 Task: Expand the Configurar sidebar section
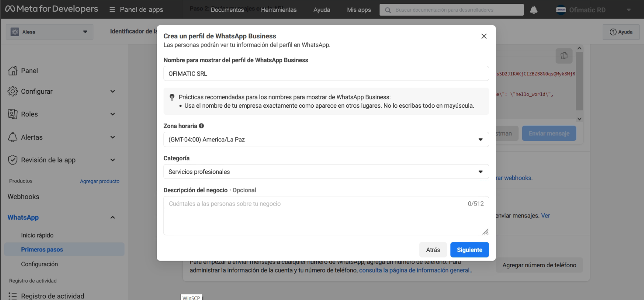(x=112, y=91)
